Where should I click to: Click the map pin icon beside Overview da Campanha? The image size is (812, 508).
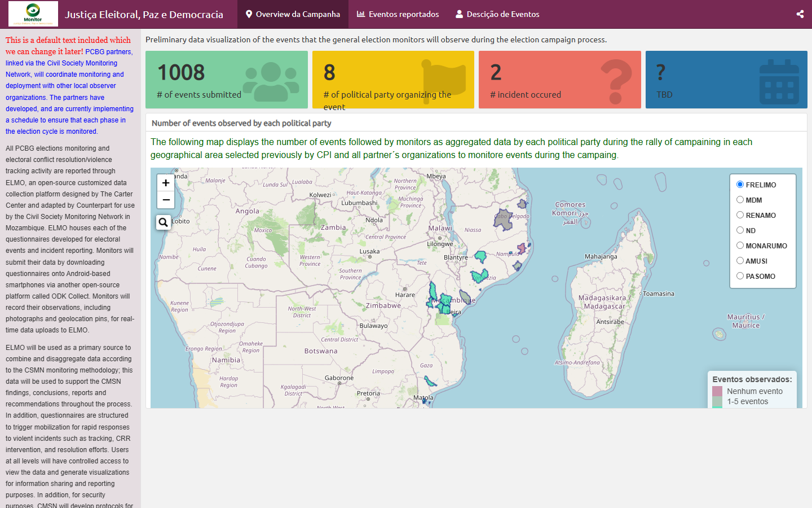click(x=249, y=14)
